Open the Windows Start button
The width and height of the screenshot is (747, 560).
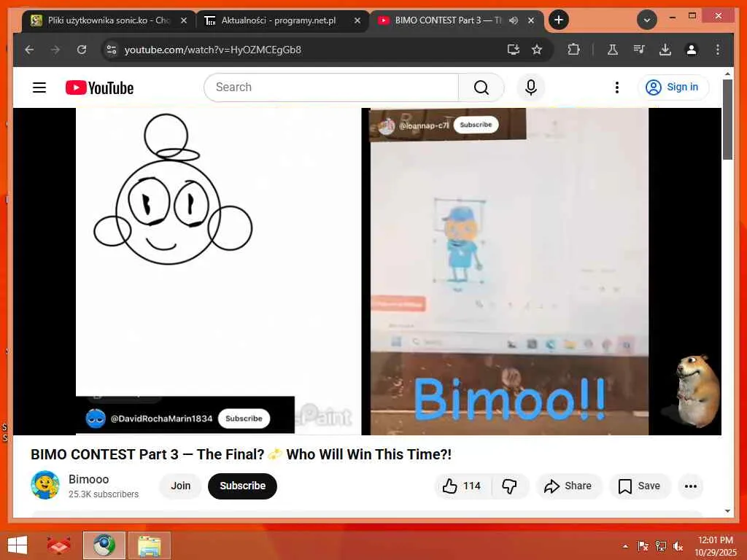click(18, 545)
